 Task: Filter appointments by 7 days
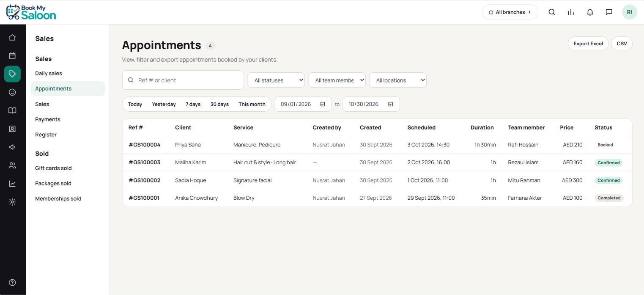(x=193, y=104)
